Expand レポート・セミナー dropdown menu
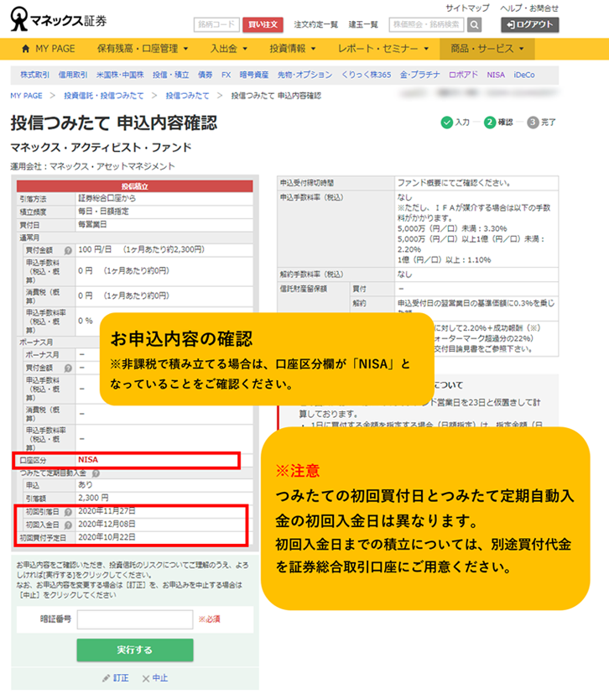Image resolution: width=609 pixels, height=700 pixels. [383, 49]
